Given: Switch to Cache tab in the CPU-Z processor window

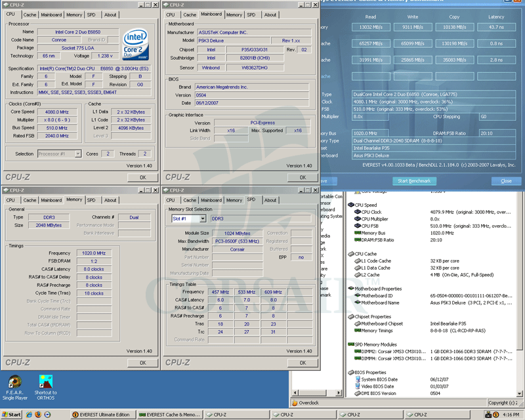Looking at the screenshot, I should (x=30, y=14).
